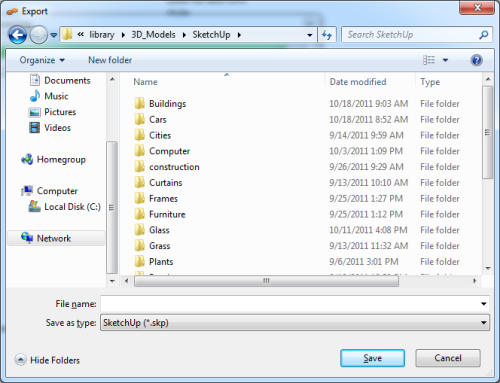The width and height of the screenshot is (500, 383).
Task: Click the Refresh button
Action: tap(327, 35)
